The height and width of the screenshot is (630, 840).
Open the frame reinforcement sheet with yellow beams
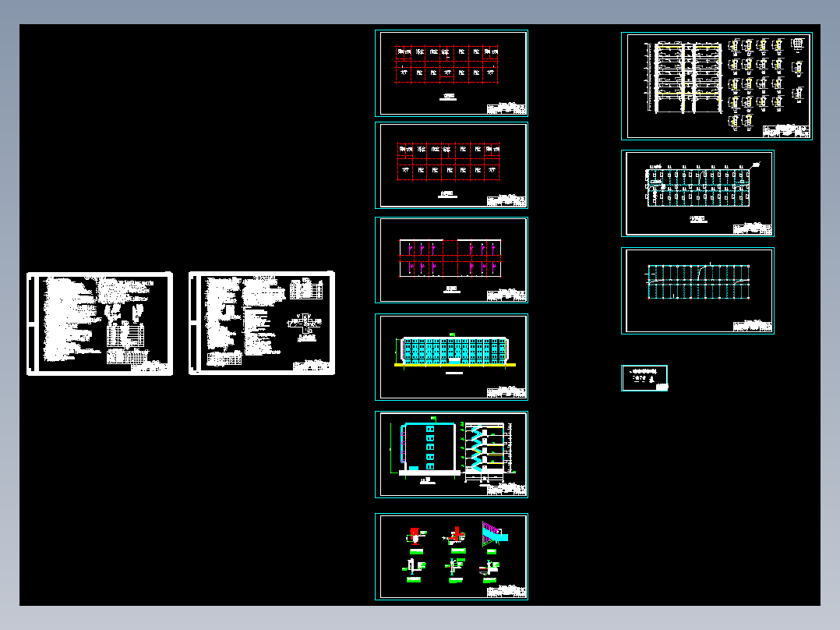(x=717, y=86)
